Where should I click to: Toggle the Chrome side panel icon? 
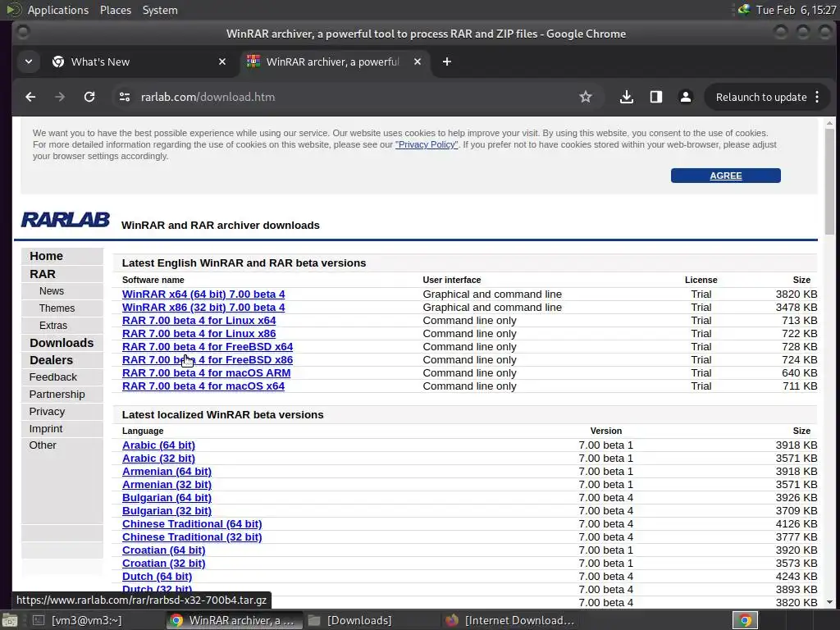coord(655,97)
